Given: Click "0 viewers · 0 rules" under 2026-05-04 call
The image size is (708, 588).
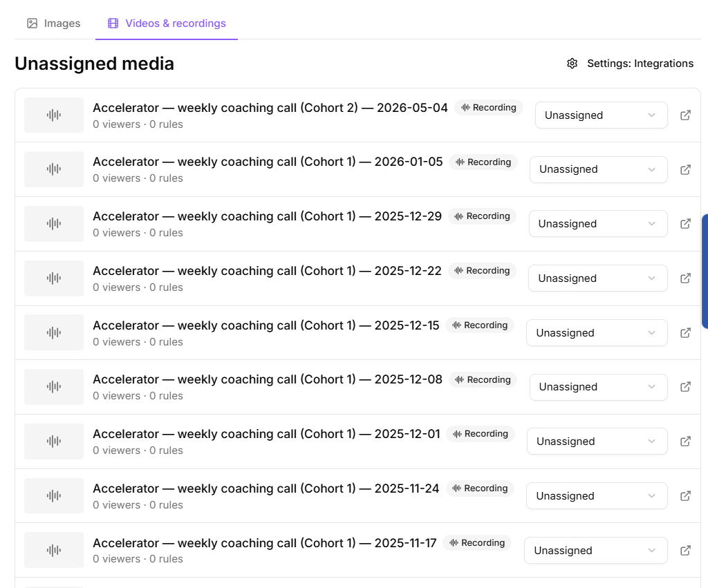Looking at the screenshot, I should coord(138,124).
